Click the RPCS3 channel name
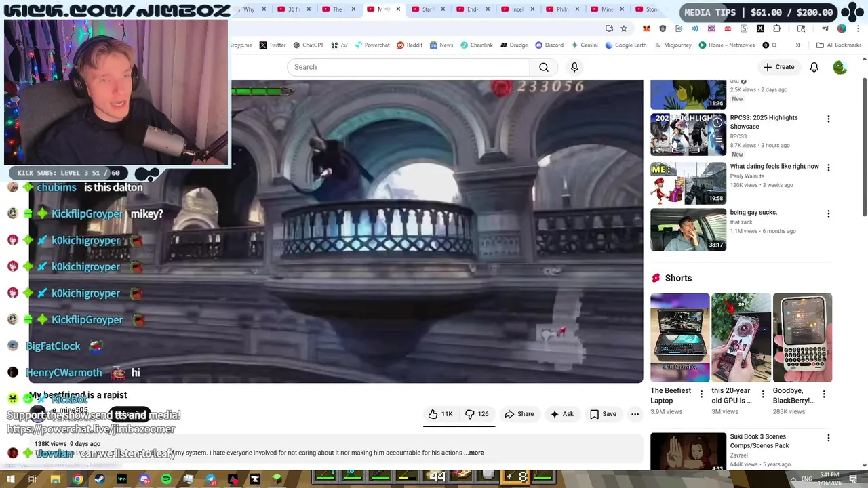 click(738, 136)
